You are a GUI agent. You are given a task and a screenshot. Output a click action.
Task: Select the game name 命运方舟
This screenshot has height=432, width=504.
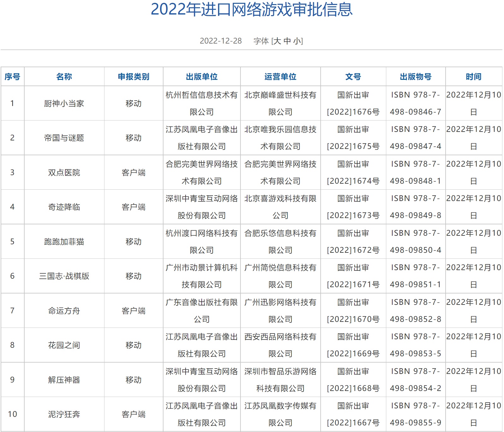point(64,311)
